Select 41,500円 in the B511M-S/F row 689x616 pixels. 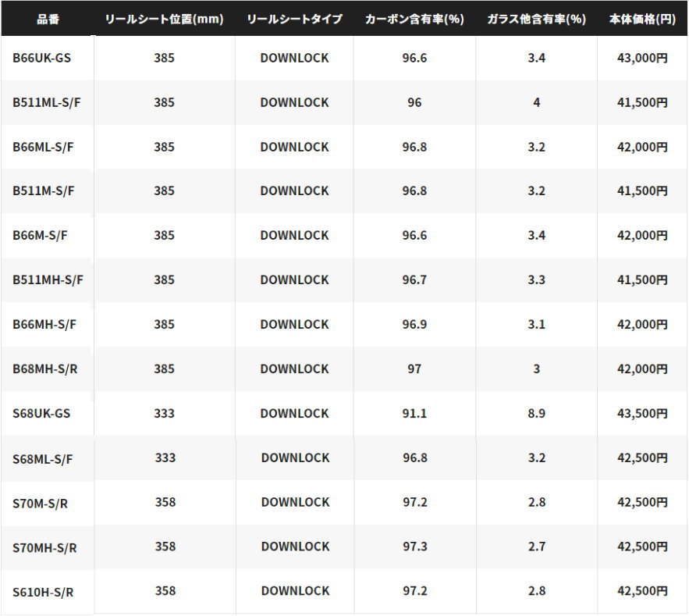642,190
